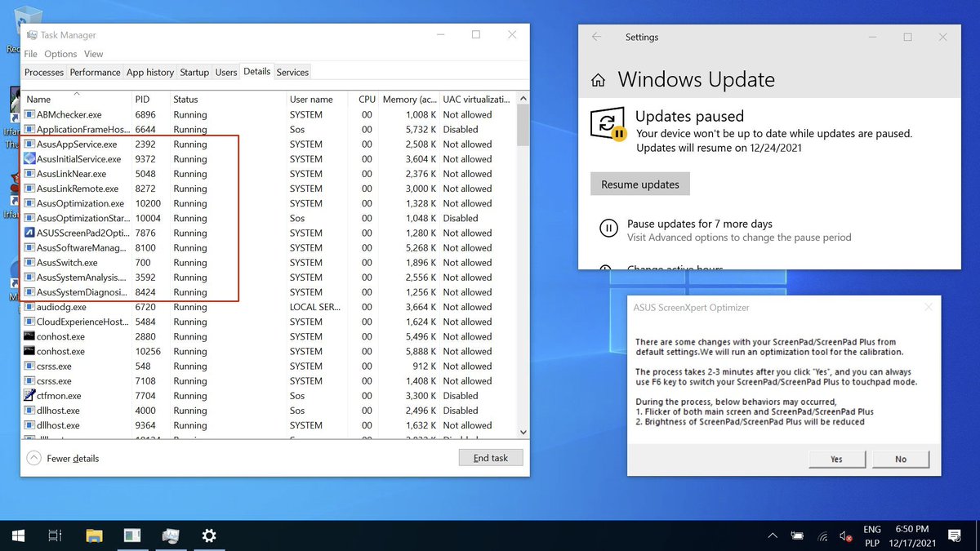Image resolution: width=980 pixels, height=551 pixels.
Task: Select the AsusAppService.exe row
Action: (269, 144)
